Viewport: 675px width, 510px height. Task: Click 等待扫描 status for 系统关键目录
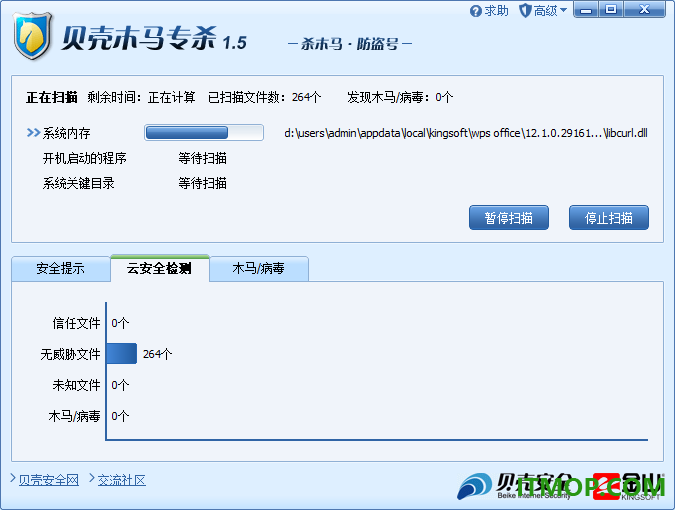pos(202,183)
